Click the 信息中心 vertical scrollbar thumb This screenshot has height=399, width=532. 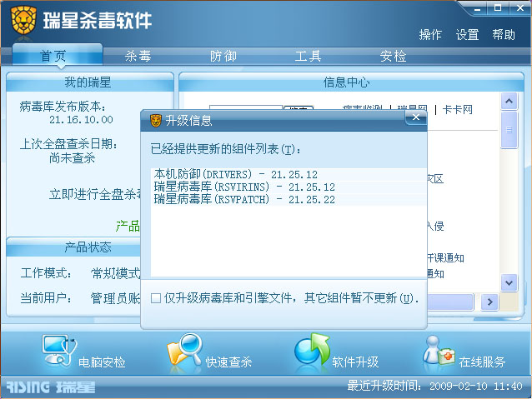coord(509,130)
